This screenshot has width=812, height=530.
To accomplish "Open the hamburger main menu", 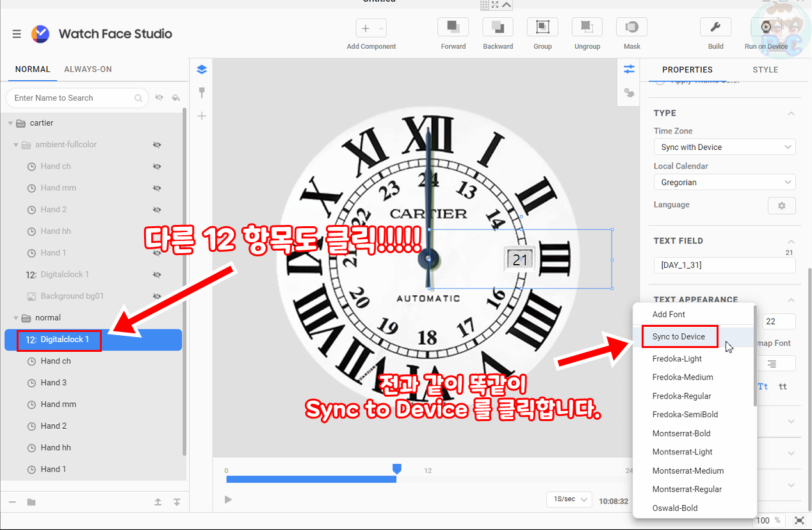I will [x=17, y=34].
